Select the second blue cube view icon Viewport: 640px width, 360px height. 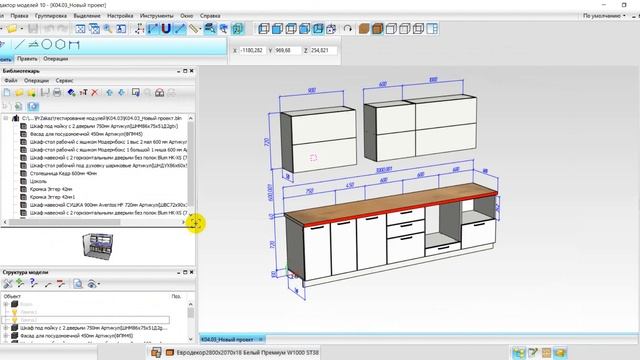pyautogui.click(x=277, y=29)
